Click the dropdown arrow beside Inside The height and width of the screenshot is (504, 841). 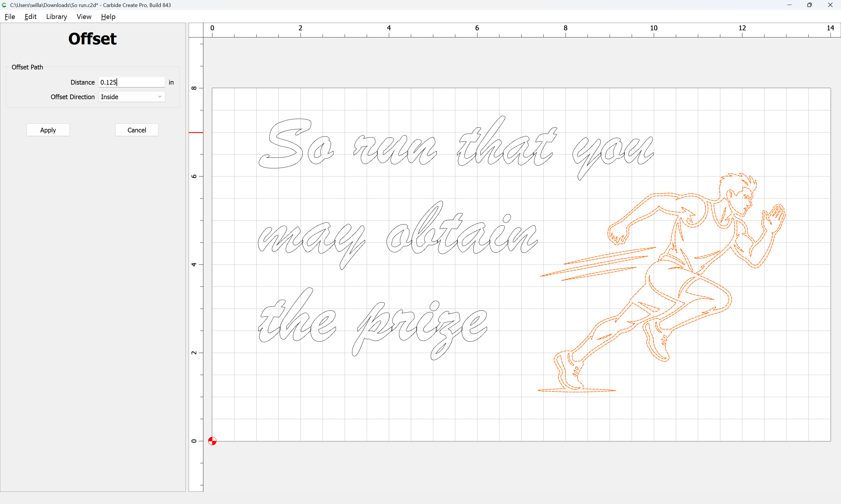pyautogui.click(x=160, y=97)
